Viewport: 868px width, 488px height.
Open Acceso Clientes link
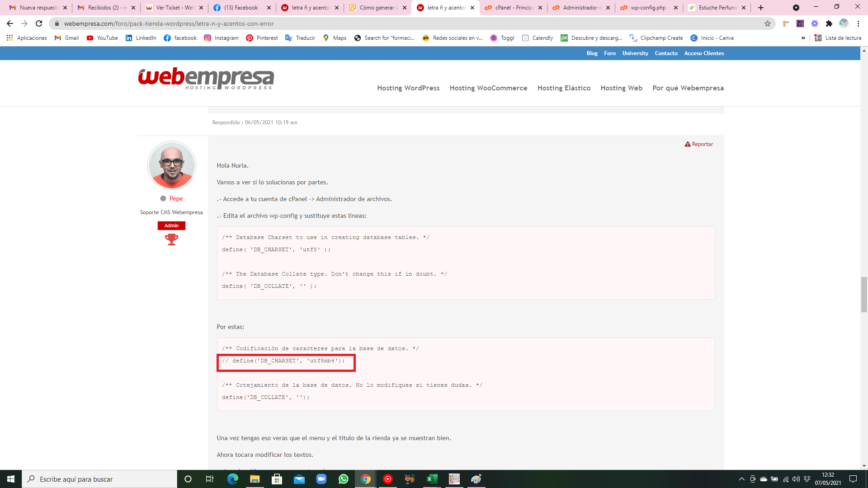pyautogui.click(x=704, y=53)
